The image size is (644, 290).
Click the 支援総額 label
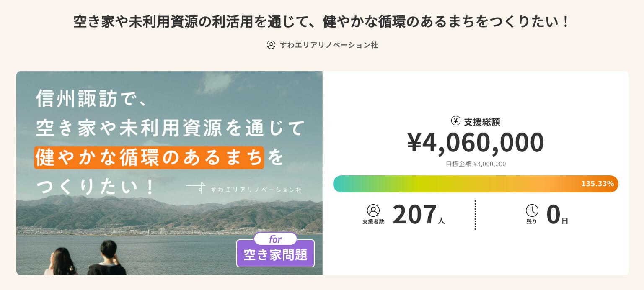[x=482, y=121]
